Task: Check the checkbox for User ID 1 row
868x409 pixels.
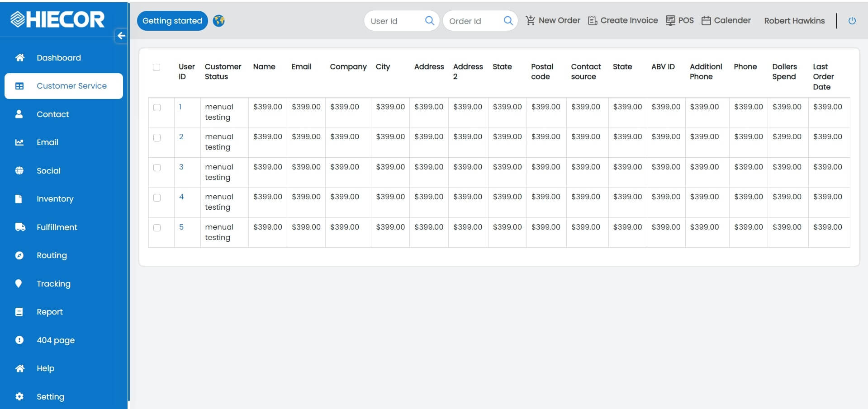Action: click(x=157, y=108)
